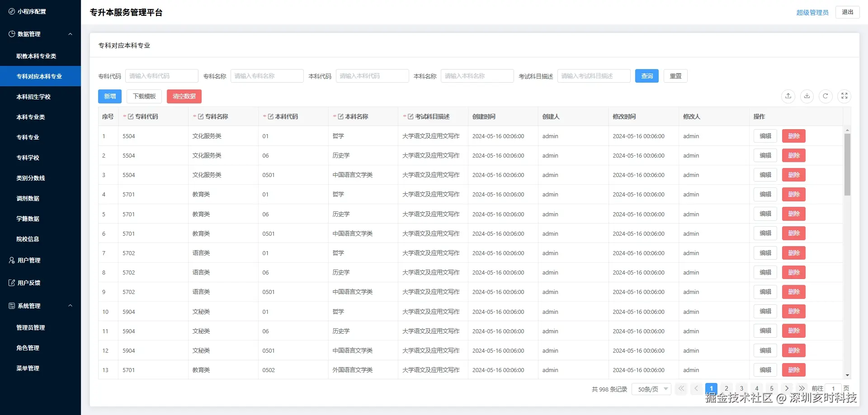Click the 下载模板 button

click(144, 96)
